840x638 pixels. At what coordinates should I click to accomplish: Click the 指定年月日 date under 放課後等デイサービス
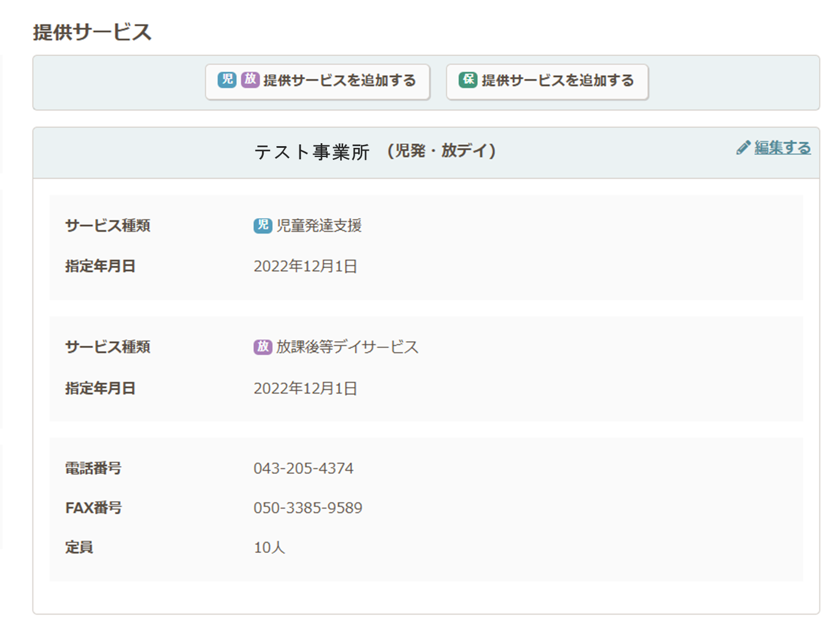click(305, 388)
